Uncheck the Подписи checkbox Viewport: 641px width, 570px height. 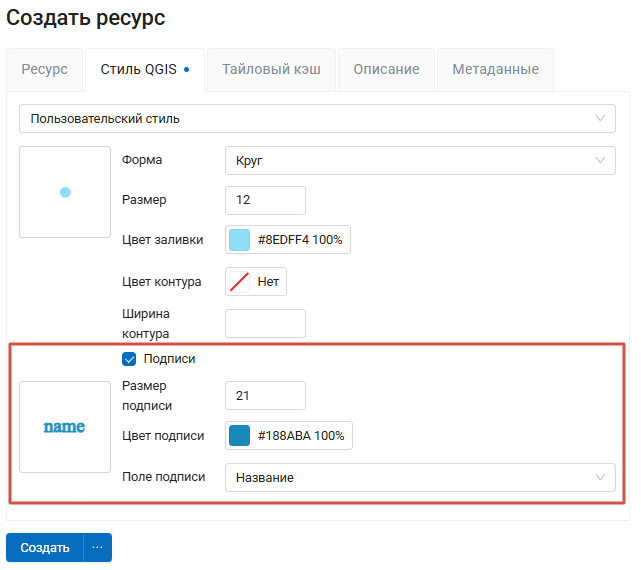pyautogui.click(x=129, y=359)
